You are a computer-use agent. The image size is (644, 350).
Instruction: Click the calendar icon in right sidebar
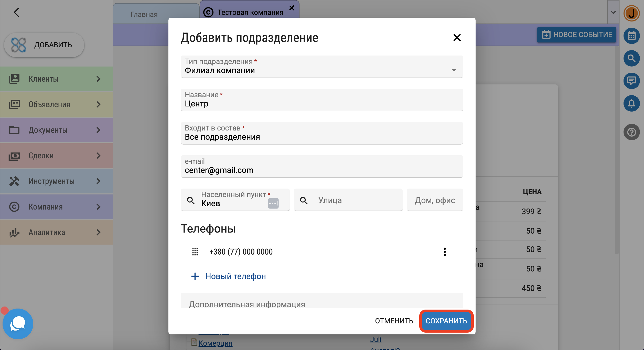631,36
